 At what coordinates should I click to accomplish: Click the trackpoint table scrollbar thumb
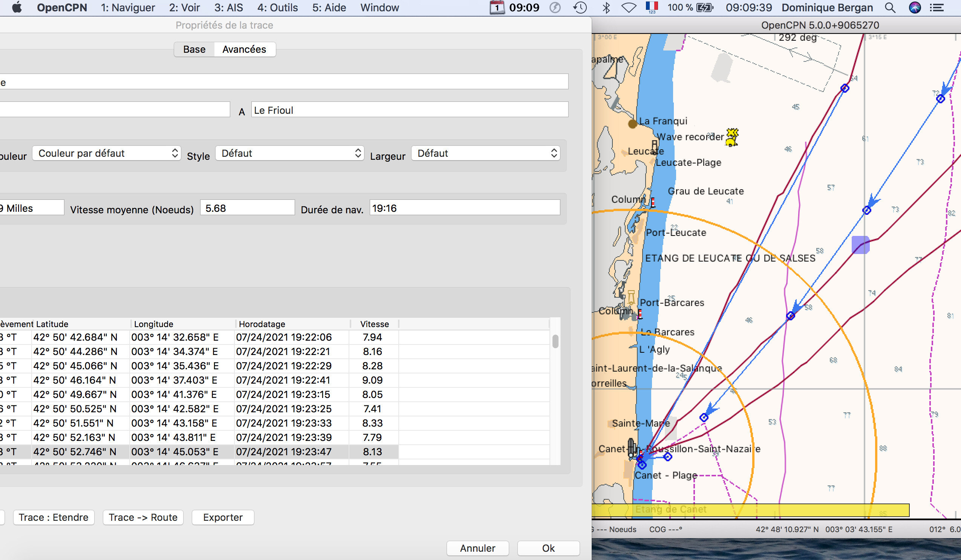pyautogui.click(x=555, y=341)
